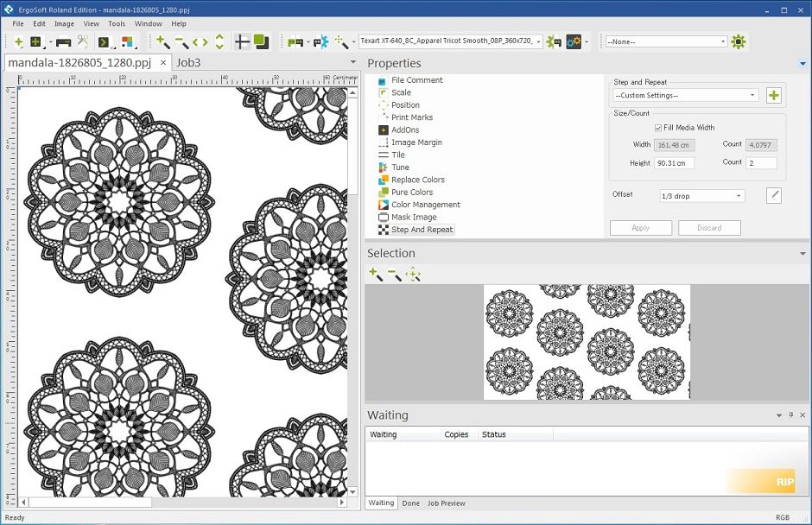812x525 pixels.
Task: Open the Offset 1/3 drop dropdown
Action: (702, 196)
